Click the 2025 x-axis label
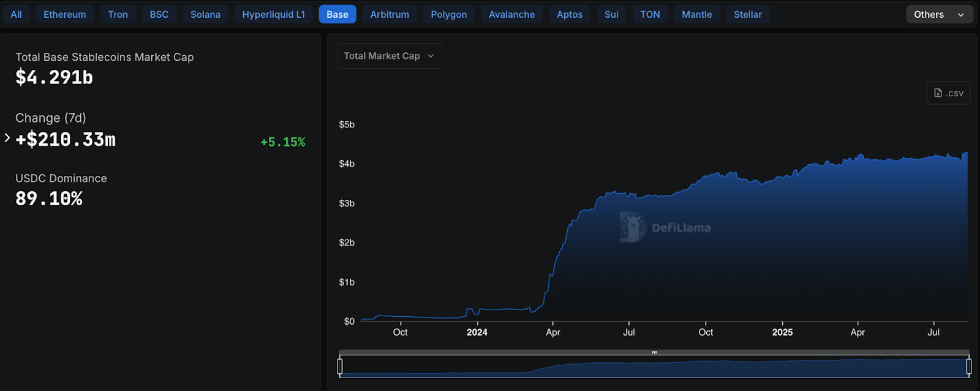The image size is (980, 391). (x=782, y=332)
